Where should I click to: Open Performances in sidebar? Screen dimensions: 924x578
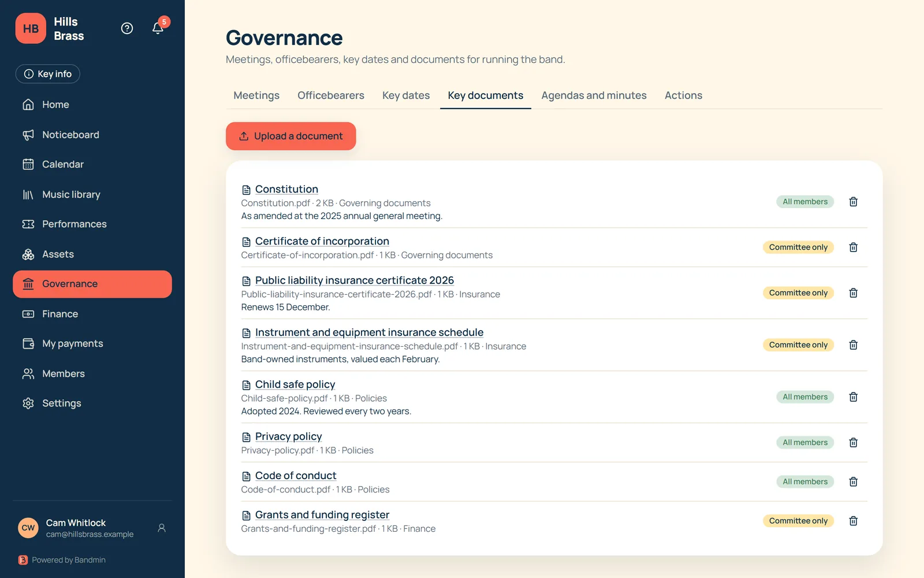[x=92, y=224]
